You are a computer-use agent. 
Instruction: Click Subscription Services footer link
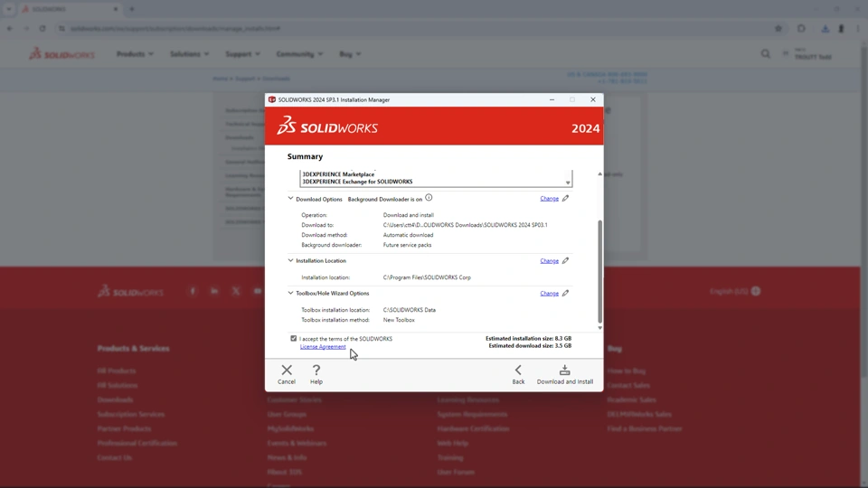pos(130,414)
